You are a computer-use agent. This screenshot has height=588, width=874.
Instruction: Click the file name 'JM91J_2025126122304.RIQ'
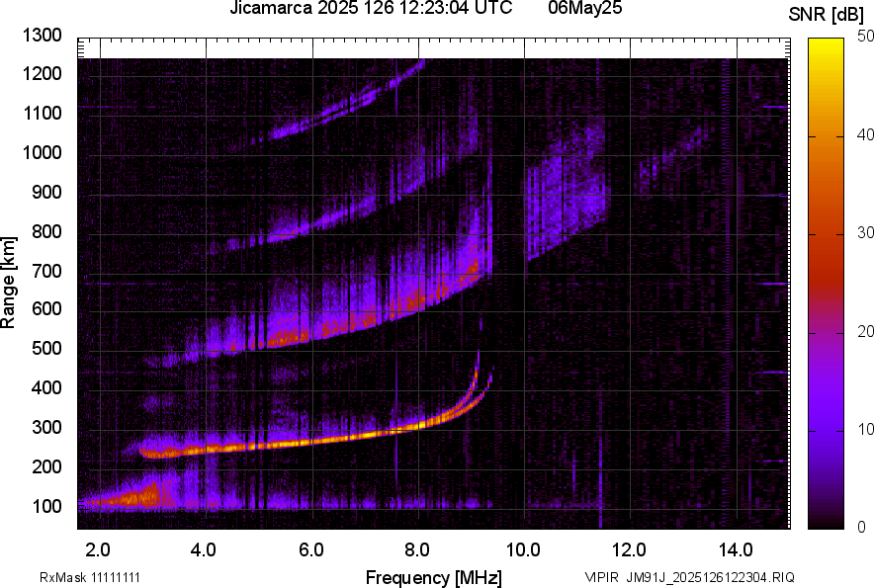(710, 577)
